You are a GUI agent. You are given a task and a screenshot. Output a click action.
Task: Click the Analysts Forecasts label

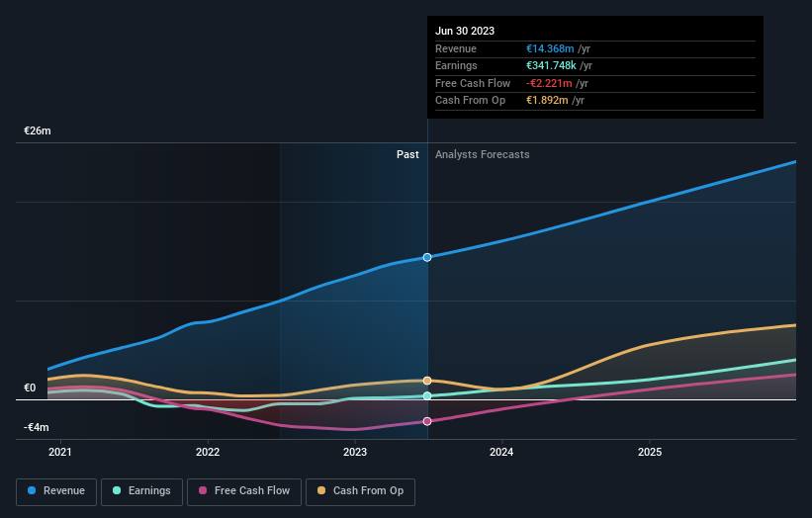click(482, 154)
